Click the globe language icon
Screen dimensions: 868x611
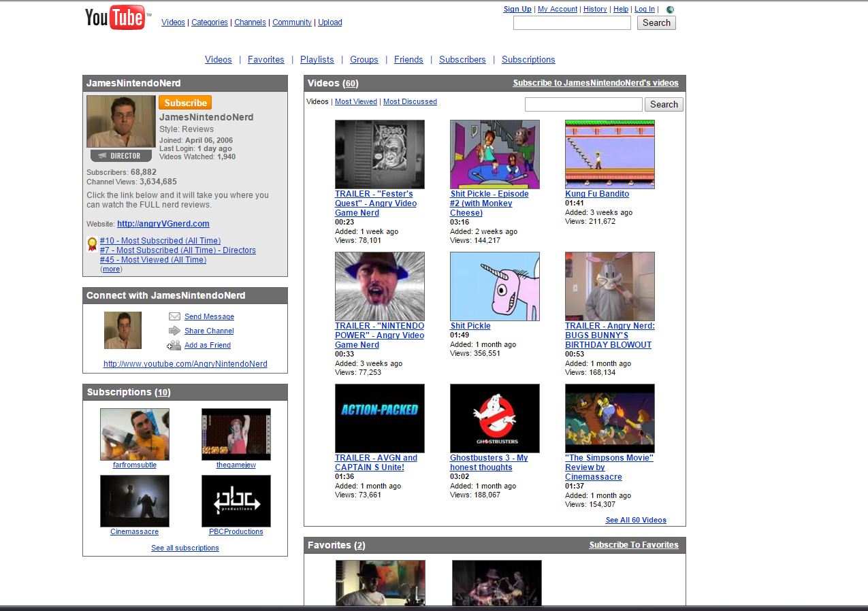[671, 10]
